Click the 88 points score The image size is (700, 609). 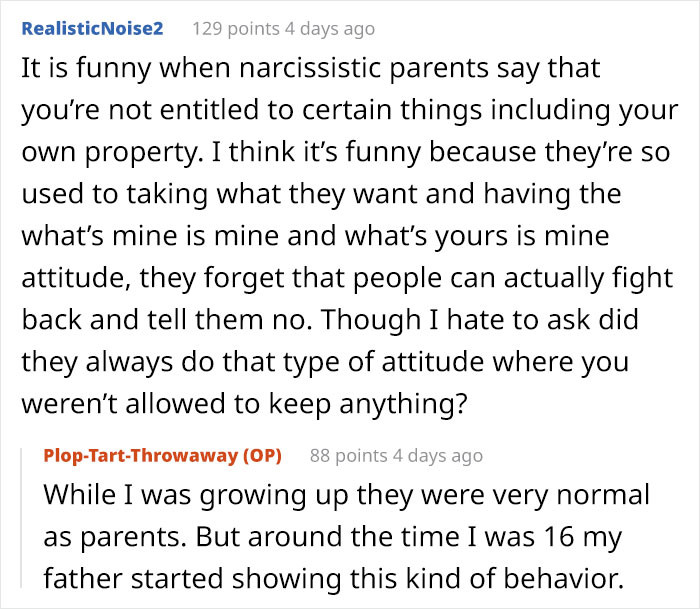point(349,456)
